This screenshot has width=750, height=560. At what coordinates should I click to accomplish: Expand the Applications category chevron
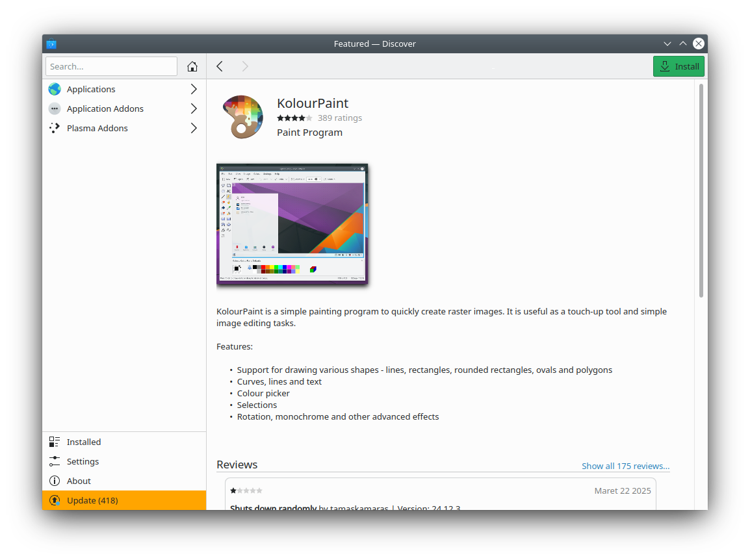194,89
